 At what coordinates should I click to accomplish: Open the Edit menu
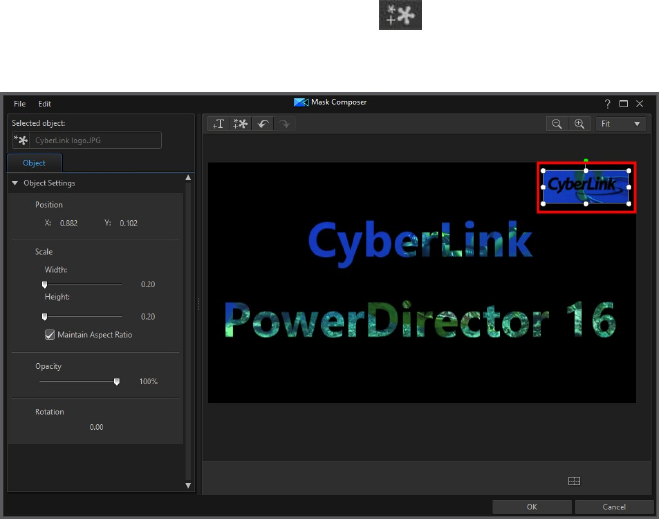pyautogui.click(x=45, y=104)
